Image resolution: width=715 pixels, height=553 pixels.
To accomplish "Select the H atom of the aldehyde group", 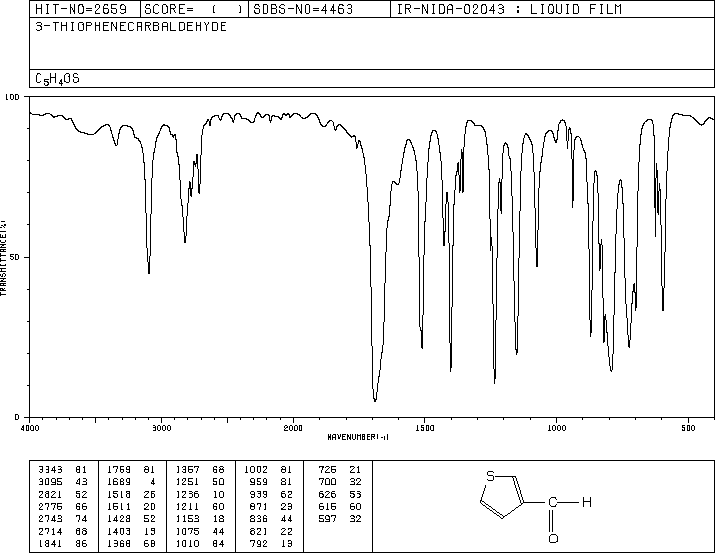I will [587, 502].
